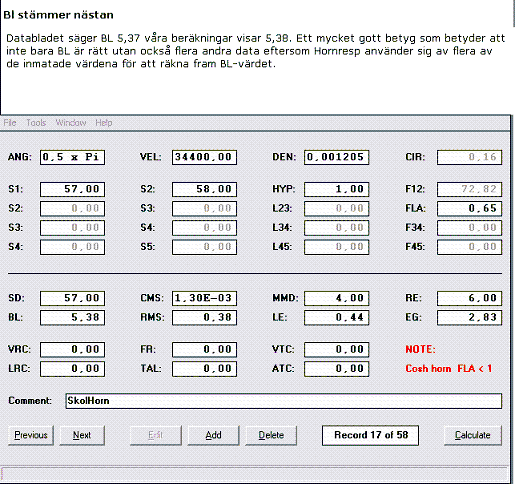This screenshot has height=484, width=515.
Task: Select the ANG field showing 0,5 x Pi
Action: point(72,157)
